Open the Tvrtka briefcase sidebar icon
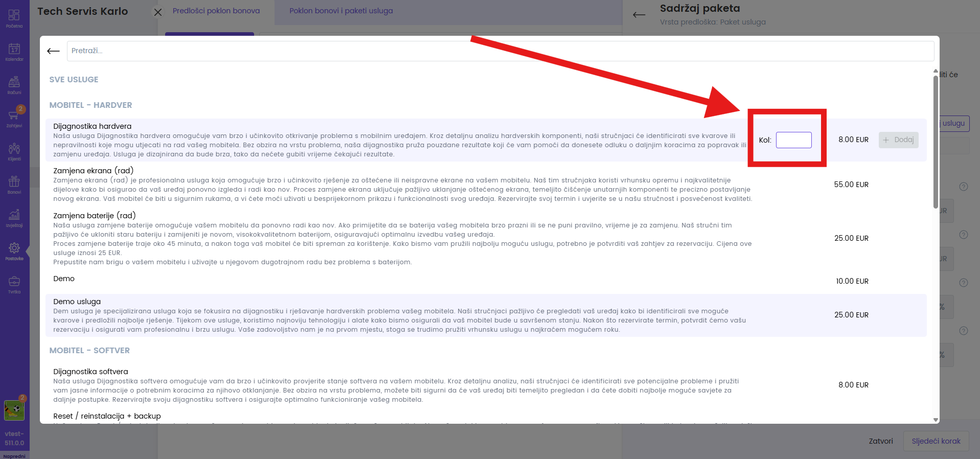 pyautogui.click(x=14, y=284)
